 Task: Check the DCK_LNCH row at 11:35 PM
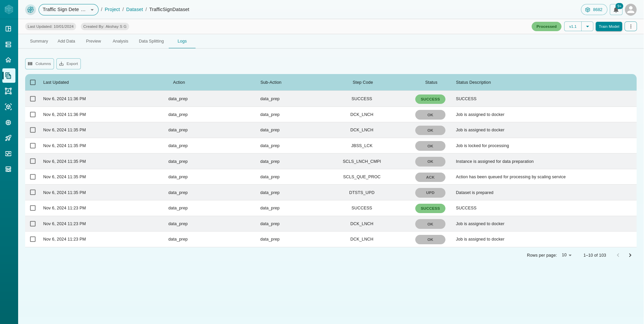click(x=33, y=130)
